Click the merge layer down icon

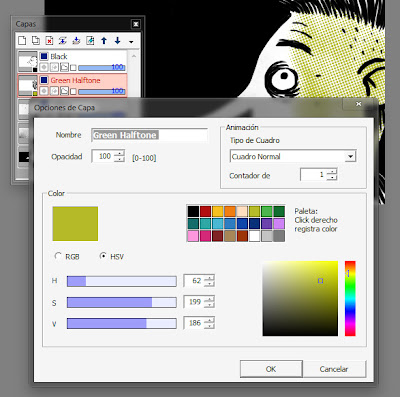tap(63, 41)
